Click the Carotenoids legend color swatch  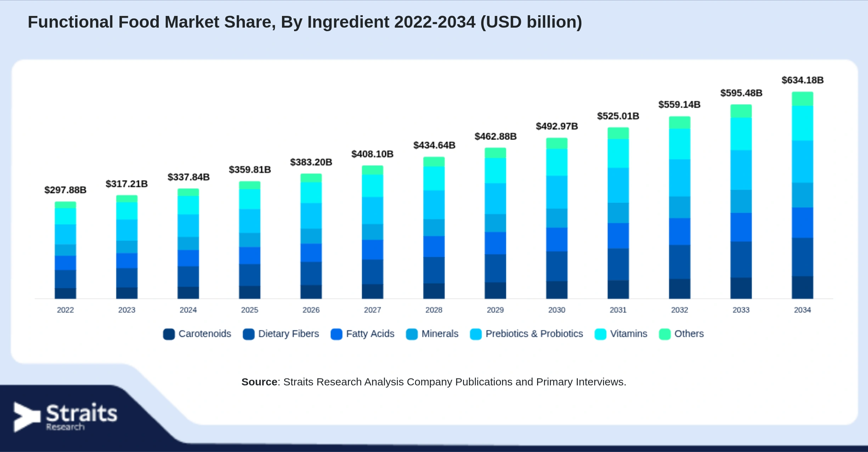[x=169, y=334]
